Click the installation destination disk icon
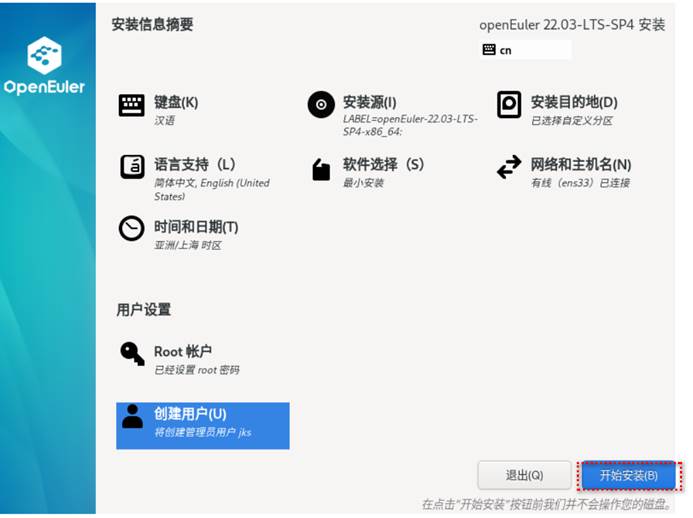Image resolution: width=693 pixels, height=518 pixels. tap(509, 105)
